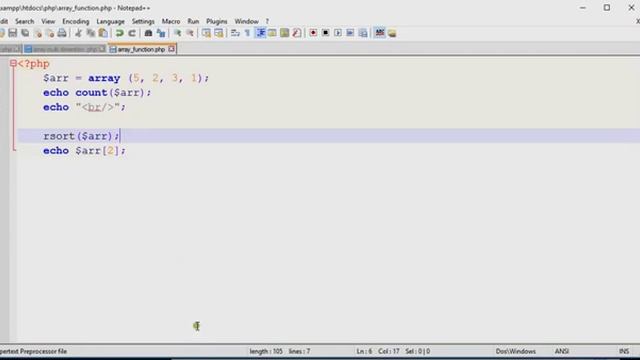Screen dimensions: 640x360
Task: Click 'lines : 7' in status bar
Action: tap(299, 351)
